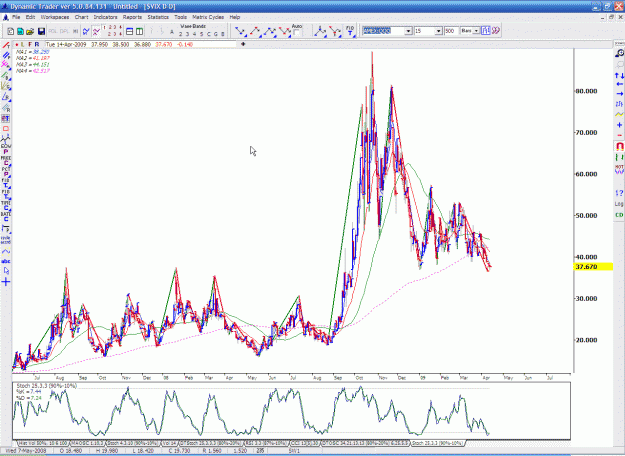This screenshot has width=625, height=456.
Task: Select the trend line drawing tool
Action: pos(6,45)
